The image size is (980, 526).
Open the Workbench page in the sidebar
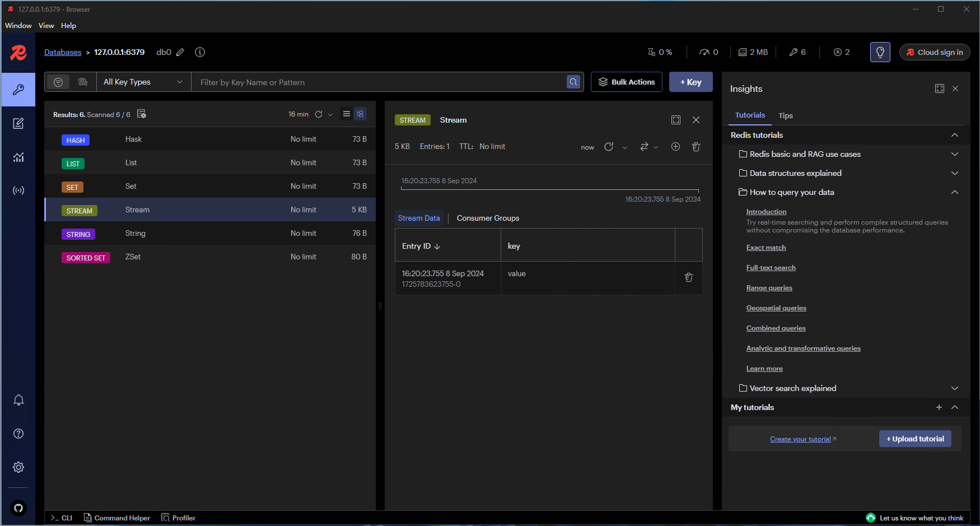(18, 123)
